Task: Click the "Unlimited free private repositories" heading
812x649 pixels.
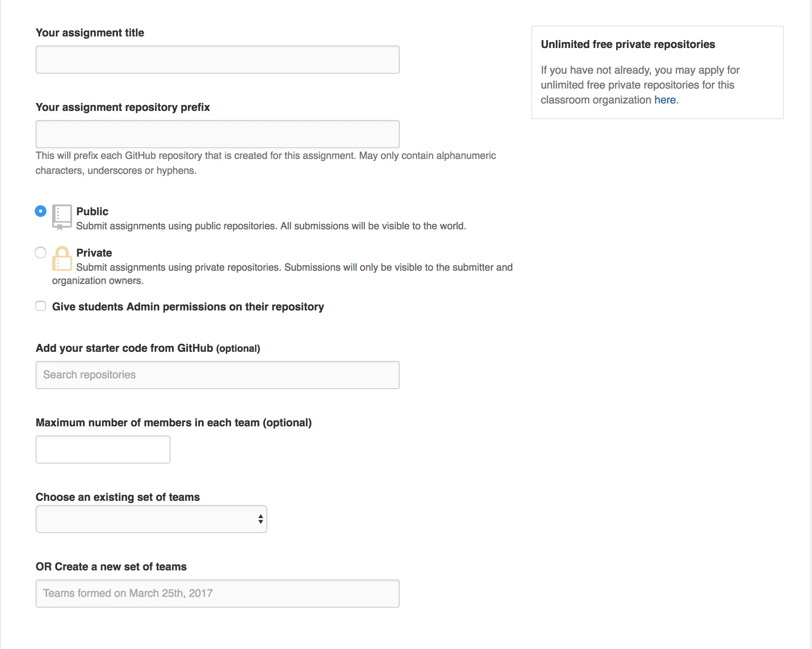Action: [628, 44]
